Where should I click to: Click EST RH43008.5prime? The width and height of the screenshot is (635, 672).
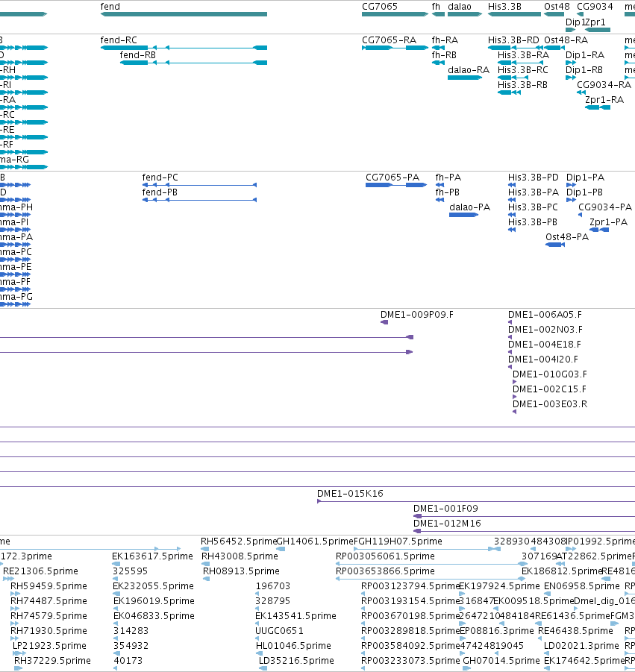click(x=206, y=564)
